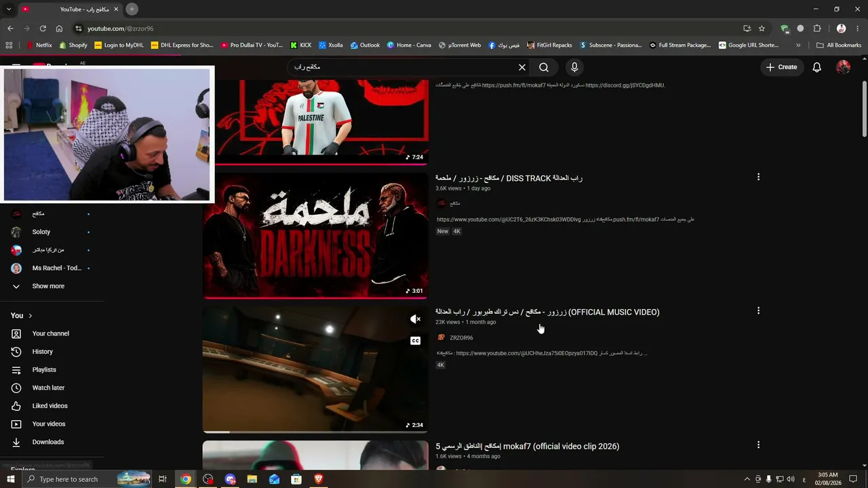Open the youtube.com link in DISS TRACK description
The image size is (868, 488).
509,220
